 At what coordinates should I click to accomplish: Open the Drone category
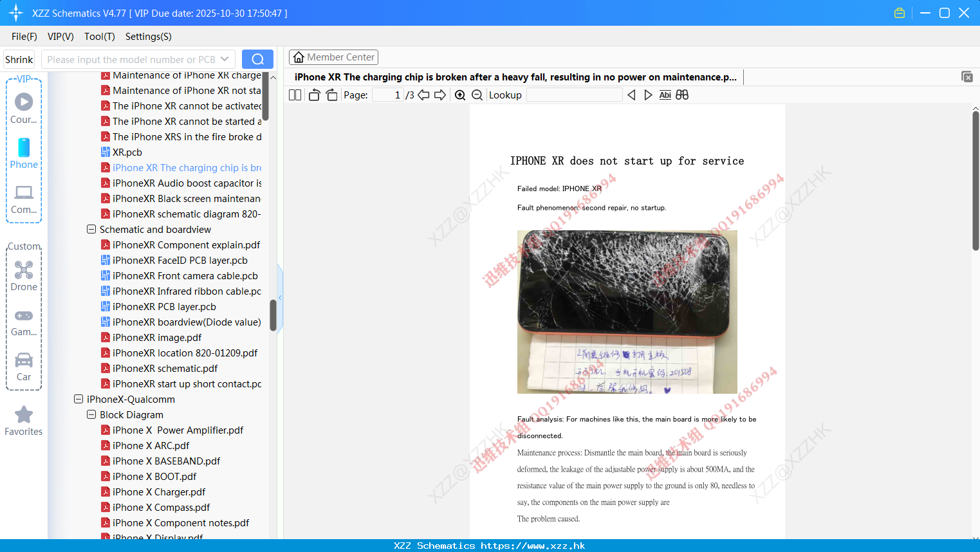(x=24, y=277)
